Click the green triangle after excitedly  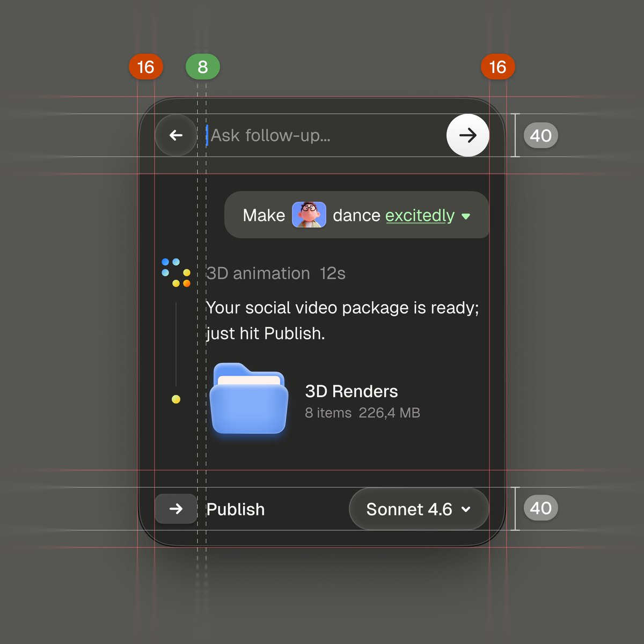tap(466, 216)
